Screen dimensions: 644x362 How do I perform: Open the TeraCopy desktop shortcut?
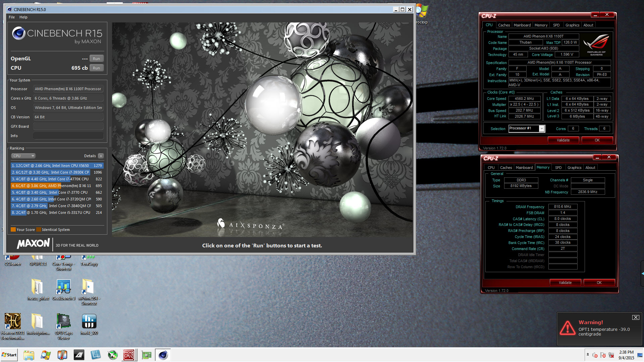(x=89, y=261)
